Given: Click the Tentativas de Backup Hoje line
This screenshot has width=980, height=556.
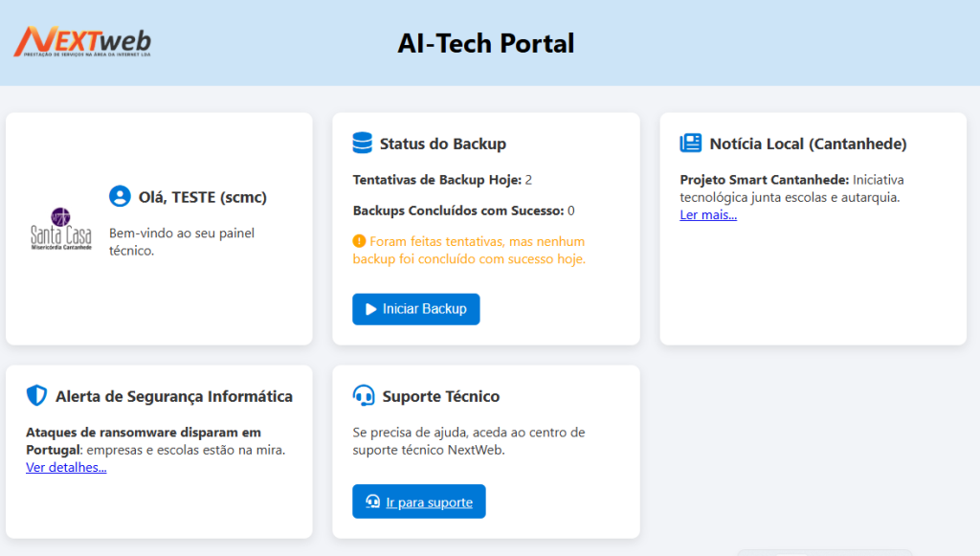Looking at the screenshot, I should click(441, 179).
